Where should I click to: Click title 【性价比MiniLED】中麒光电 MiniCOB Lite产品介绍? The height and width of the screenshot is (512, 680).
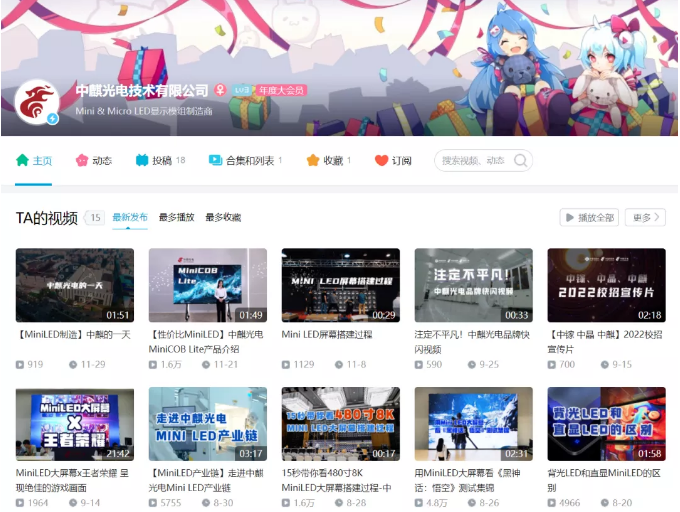point(206,342)
